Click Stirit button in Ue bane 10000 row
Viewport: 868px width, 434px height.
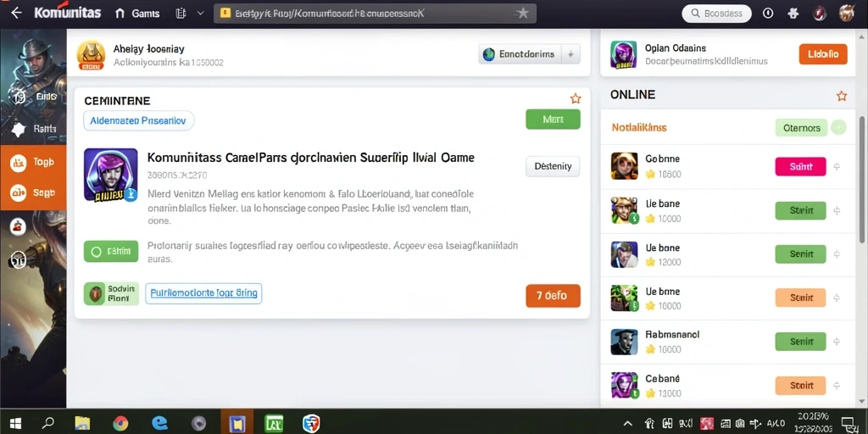800,211
